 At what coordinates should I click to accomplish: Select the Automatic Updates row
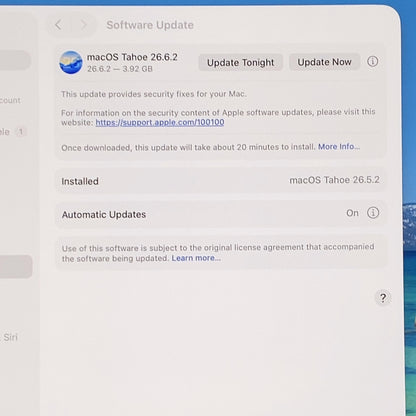(x=220, y=214)
